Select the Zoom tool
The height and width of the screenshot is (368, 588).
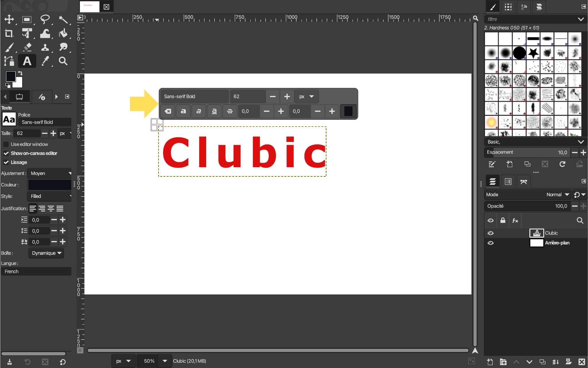tap(63, 61)
